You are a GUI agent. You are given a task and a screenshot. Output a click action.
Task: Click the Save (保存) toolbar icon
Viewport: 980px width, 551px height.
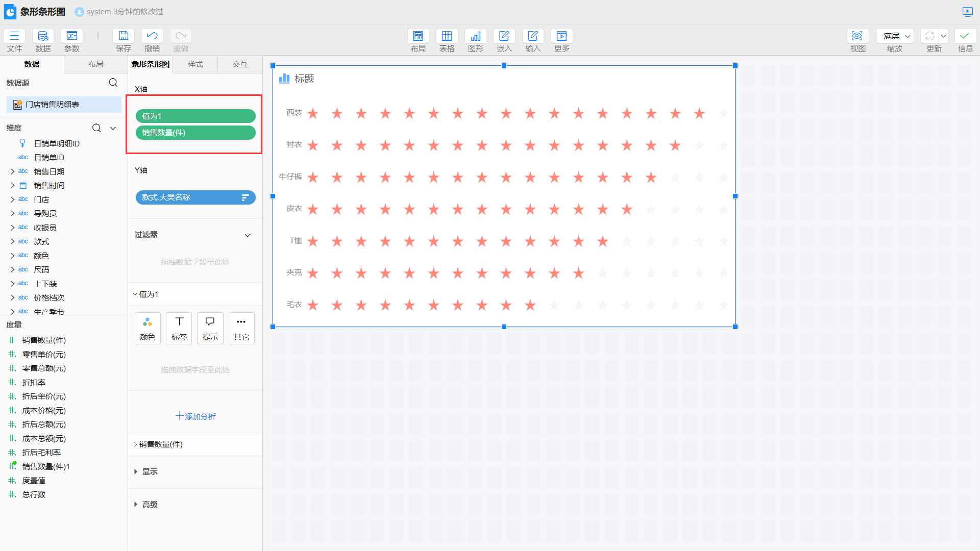[123, 36]
